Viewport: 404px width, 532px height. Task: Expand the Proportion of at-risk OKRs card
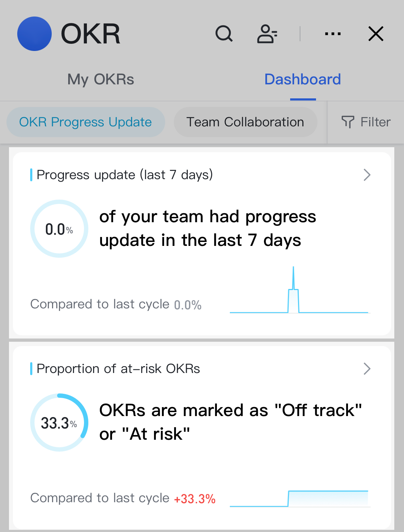point(367,369)
